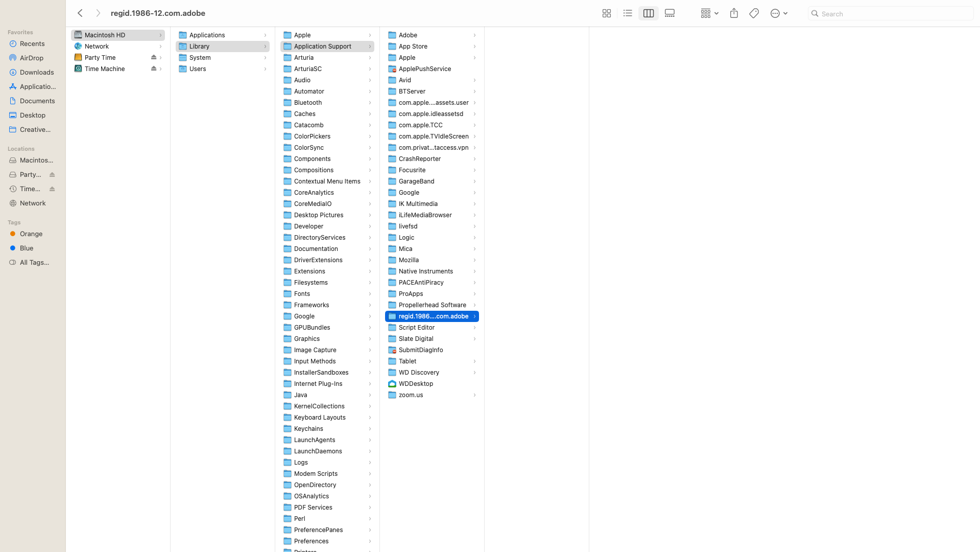The width and height of the screenshot is (980, 552).
Task: Go back using the back arrow
Action: click(x=80, y=13)
